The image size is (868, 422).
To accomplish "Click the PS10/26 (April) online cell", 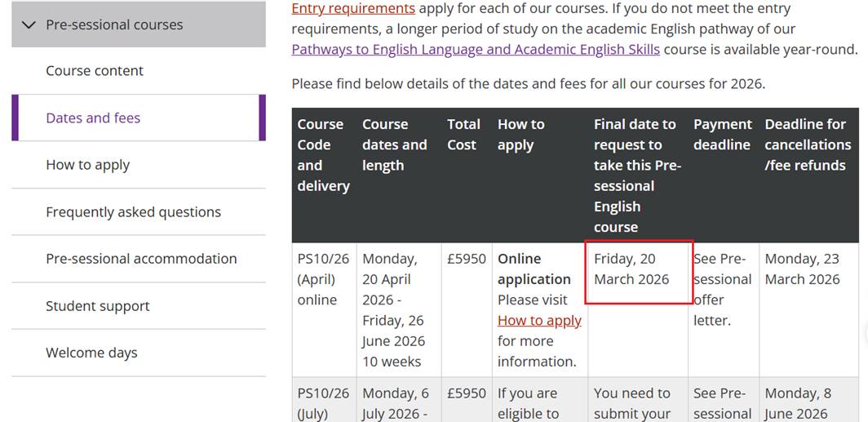I will click(323, 279).
